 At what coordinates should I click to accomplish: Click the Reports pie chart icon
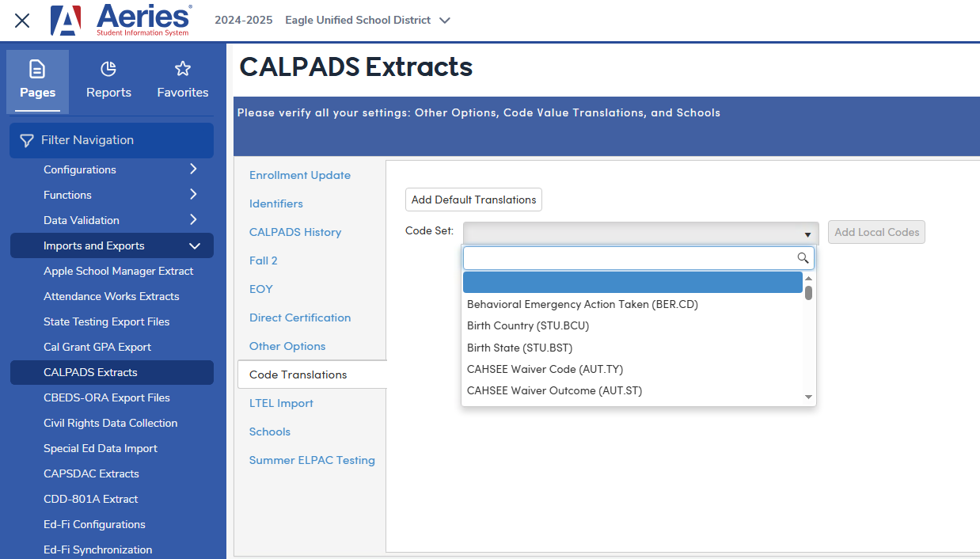click(x=108, y=69)
